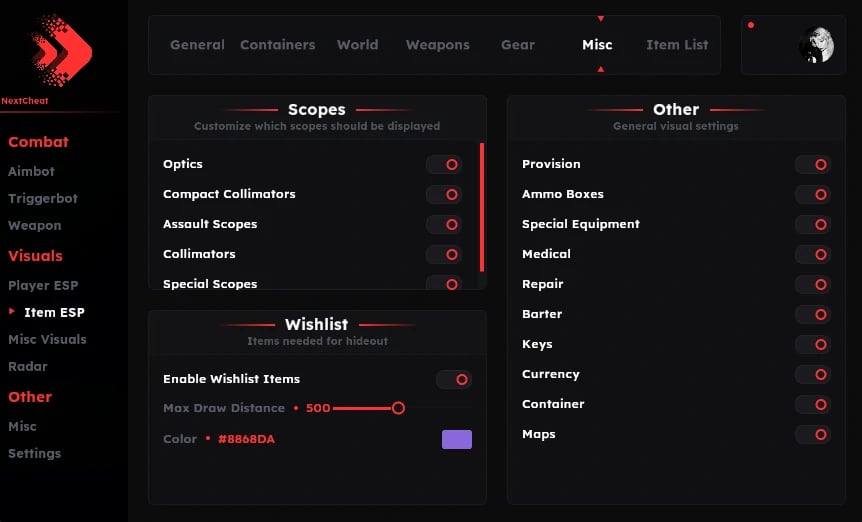Open the user profile avatar
The height and width of the screenshot is (522, 862).
coord(816,45)
